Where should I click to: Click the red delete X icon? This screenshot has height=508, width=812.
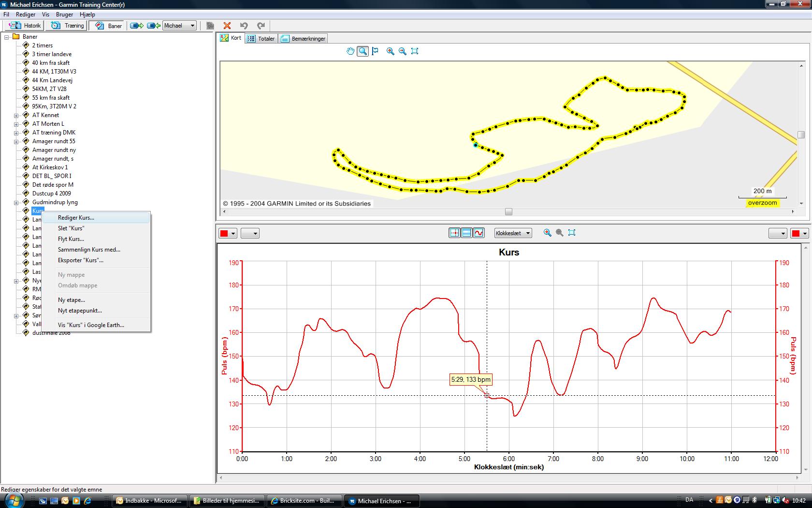click(227, 26)
